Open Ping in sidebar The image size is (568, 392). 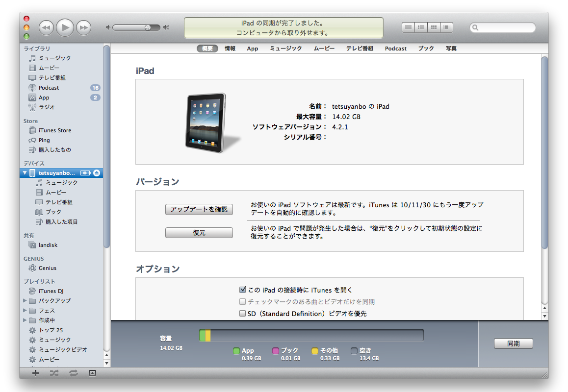[61, 140]
